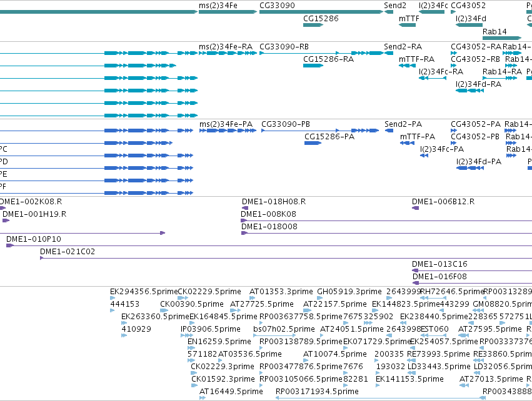532x401 pixels.
Task: Select clone DME1-016F08
Action: tap(472, 283)
